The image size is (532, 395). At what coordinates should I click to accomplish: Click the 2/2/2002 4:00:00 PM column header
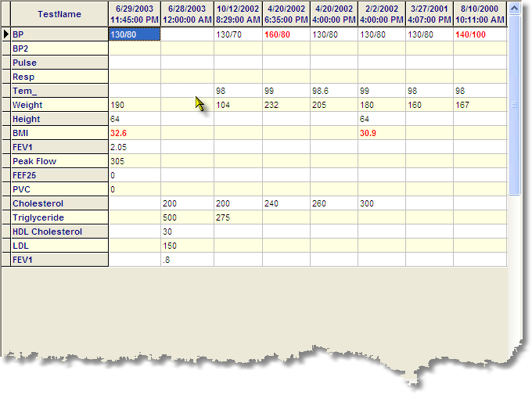click(381, 14)
